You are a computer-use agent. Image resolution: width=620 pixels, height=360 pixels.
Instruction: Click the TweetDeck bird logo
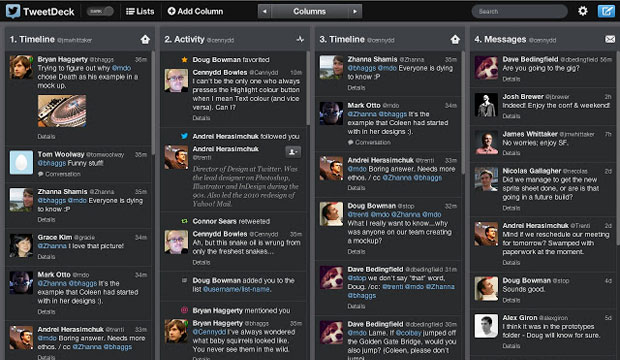[13, 11]
